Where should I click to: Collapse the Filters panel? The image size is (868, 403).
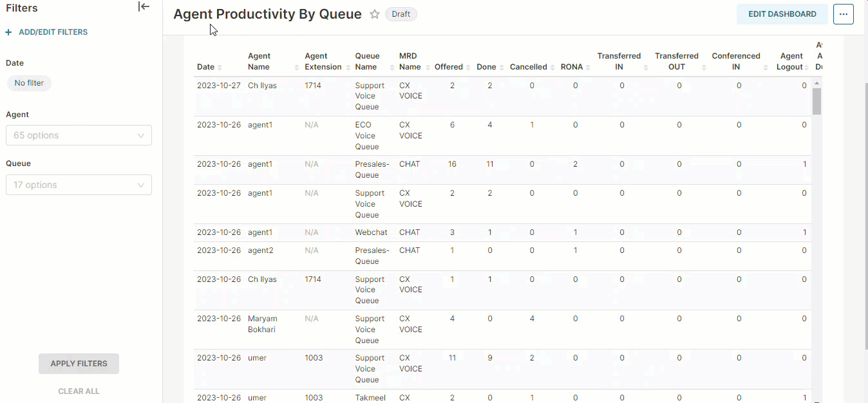[x=143, y=7]
